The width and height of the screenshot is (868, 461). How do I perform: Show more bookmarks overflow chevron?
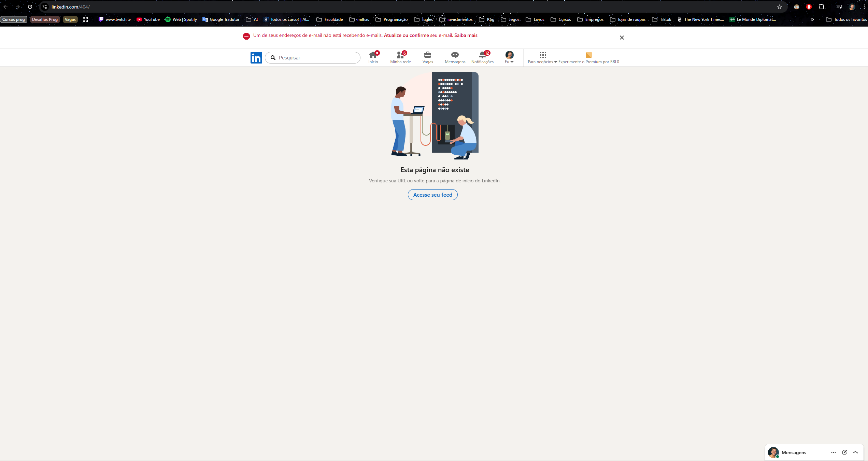pos(812,19)
